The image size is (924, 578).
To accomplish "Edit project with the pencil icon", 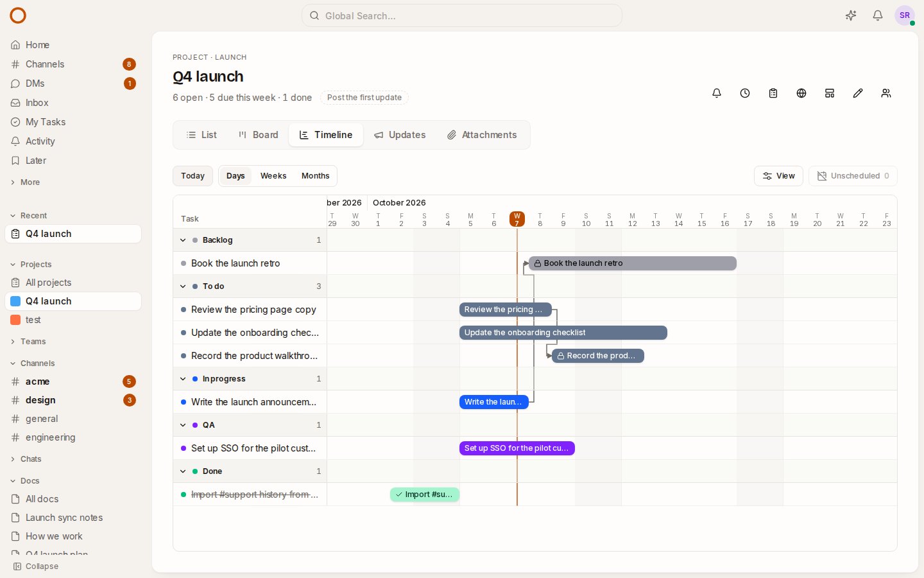I will (x=858, y=93).
